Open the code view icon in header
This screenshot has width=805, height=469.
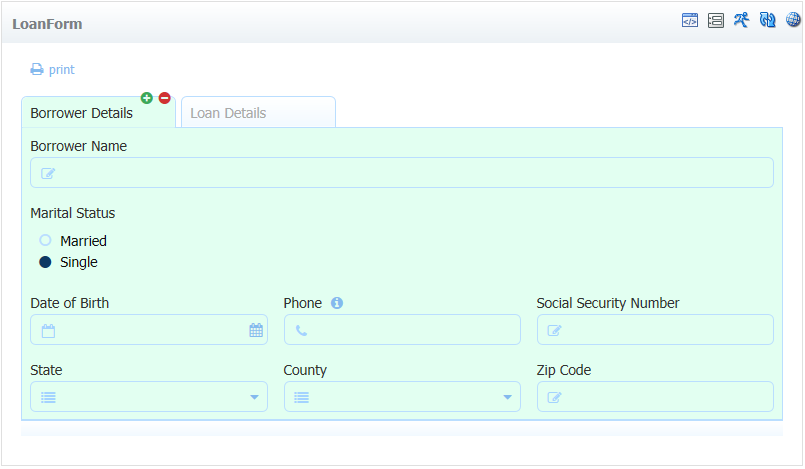[689, 21]
